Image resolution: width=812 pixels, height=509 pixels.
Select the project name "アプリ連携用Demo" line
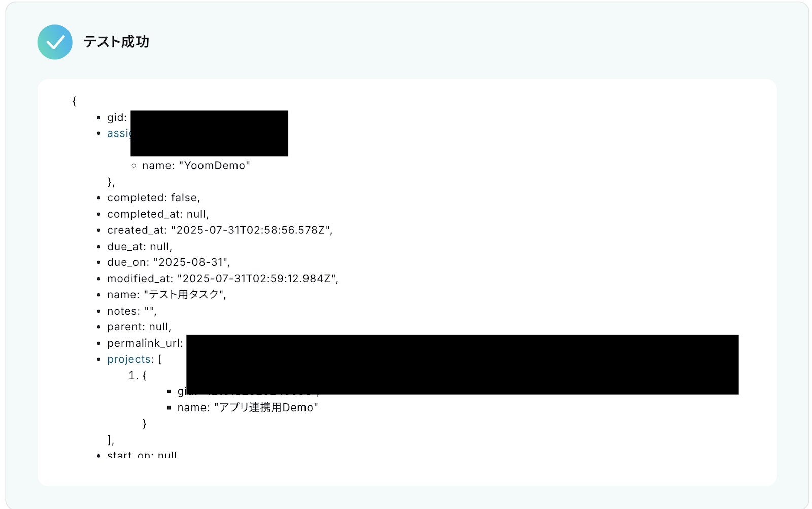[x=248, y=408]
